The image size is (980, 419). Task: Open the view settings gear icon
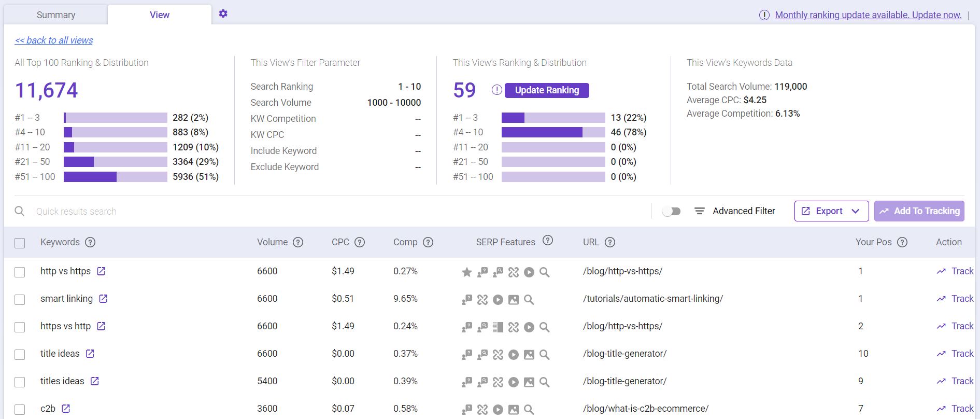pos(223,14)
